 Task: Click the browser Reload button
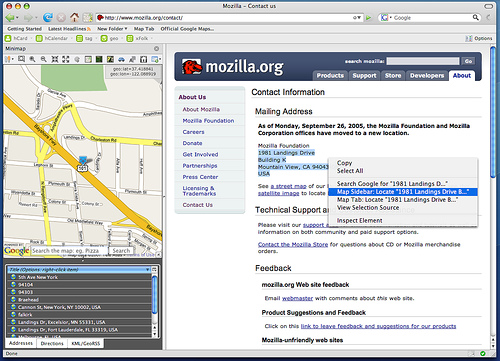point(48,17)
